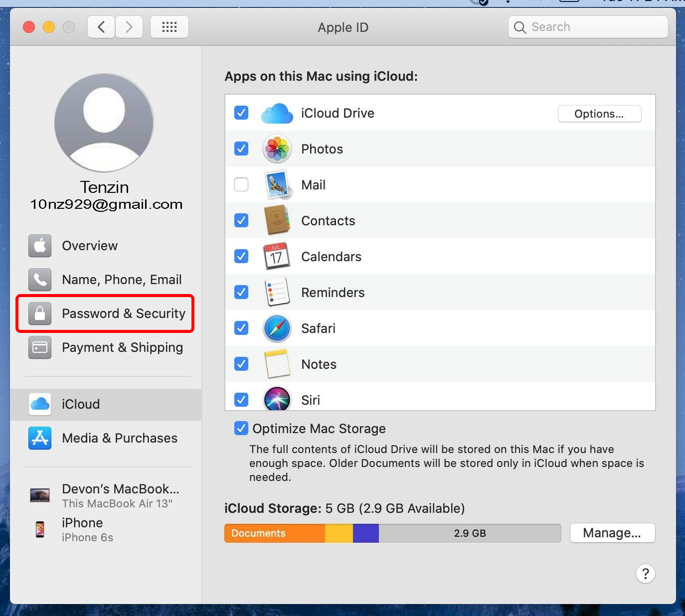Click the Contacts book icon

277,220
